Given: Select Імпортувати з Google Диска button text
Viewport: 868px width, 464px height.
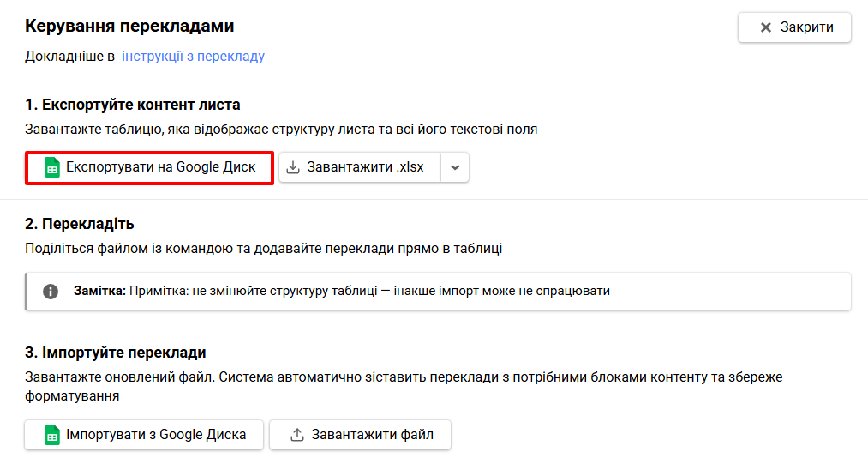Looking at the screenshot, I should pyautogui.click(x=156, y=435).
